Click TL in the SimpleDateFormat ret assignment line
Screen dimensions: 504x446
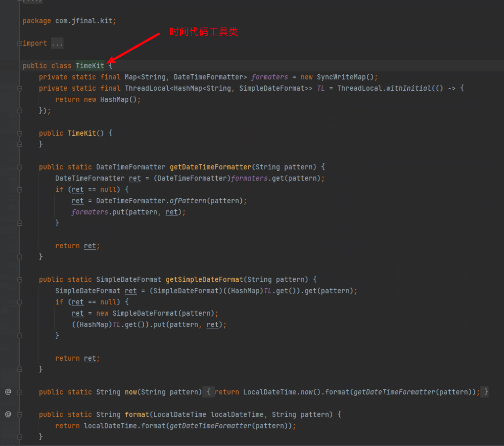(x=268, y=291)
